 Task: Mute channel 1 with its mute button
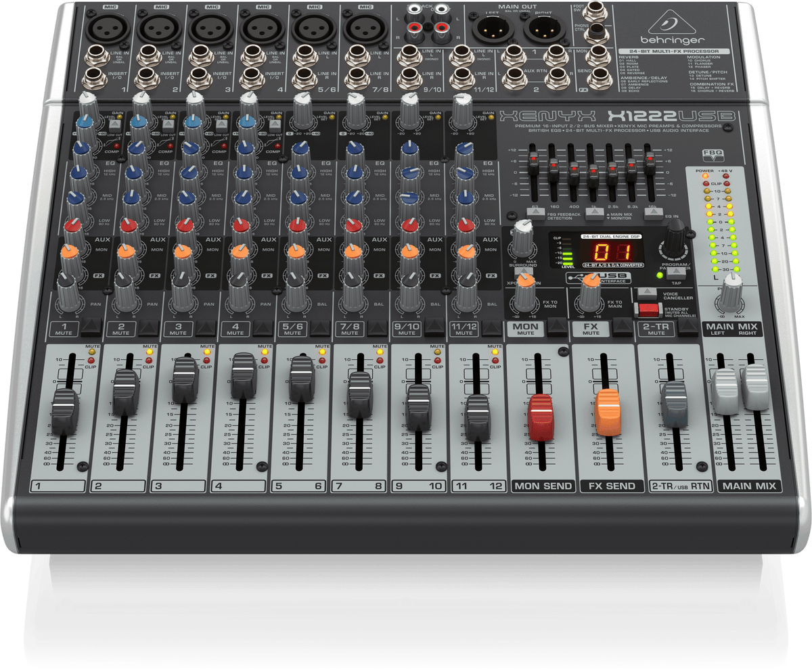tap(92, 328)
